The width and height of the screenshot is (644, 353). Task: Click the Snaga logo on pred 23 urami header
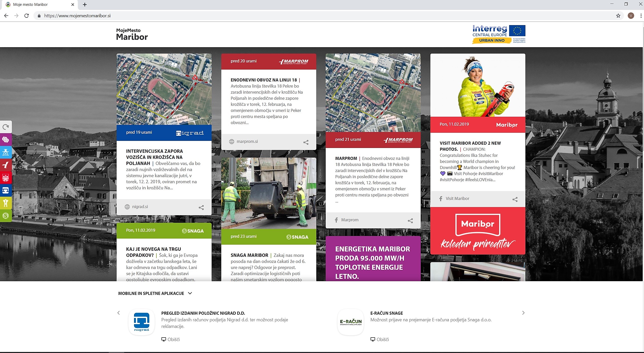(x=297, y=237)
